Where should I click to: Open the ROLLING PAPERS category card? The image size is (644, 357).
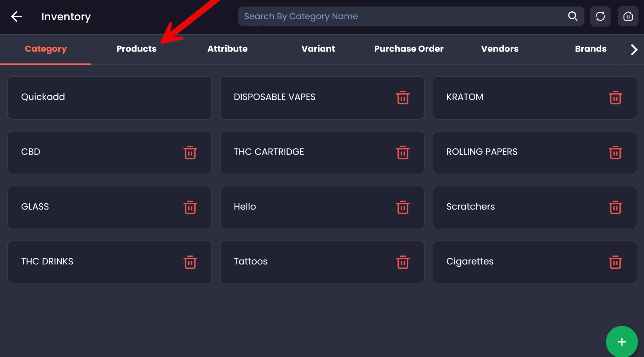(x=515, y=152)
